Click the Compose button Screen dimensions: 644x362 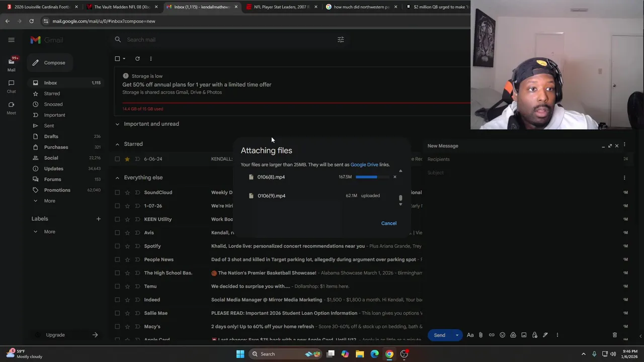pos(49,63)
